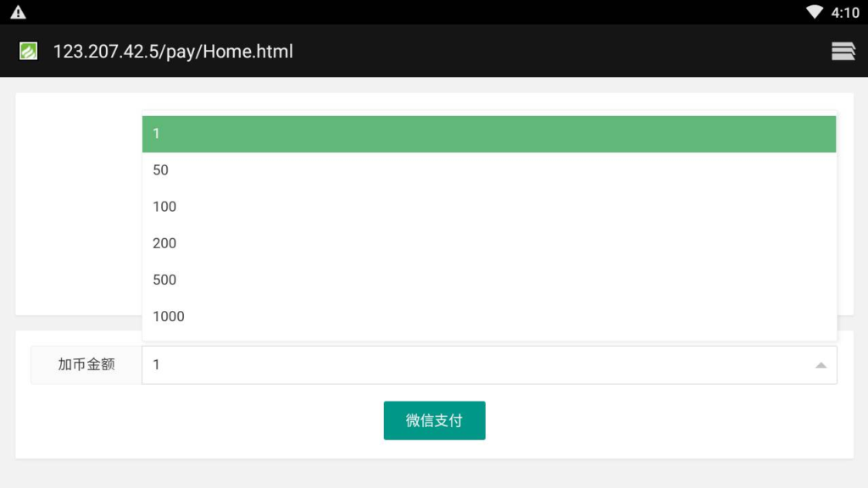Collapse the amount dropdown with its arrow
This screenshot has height=488, width=868.
[821, 365]
